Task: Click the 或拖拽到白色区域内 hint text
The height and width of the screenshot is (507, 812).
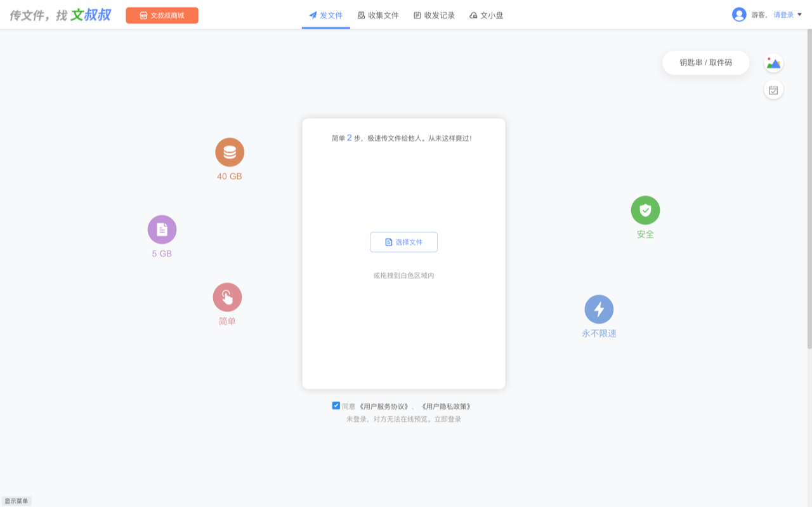Action: click(403, 275)
